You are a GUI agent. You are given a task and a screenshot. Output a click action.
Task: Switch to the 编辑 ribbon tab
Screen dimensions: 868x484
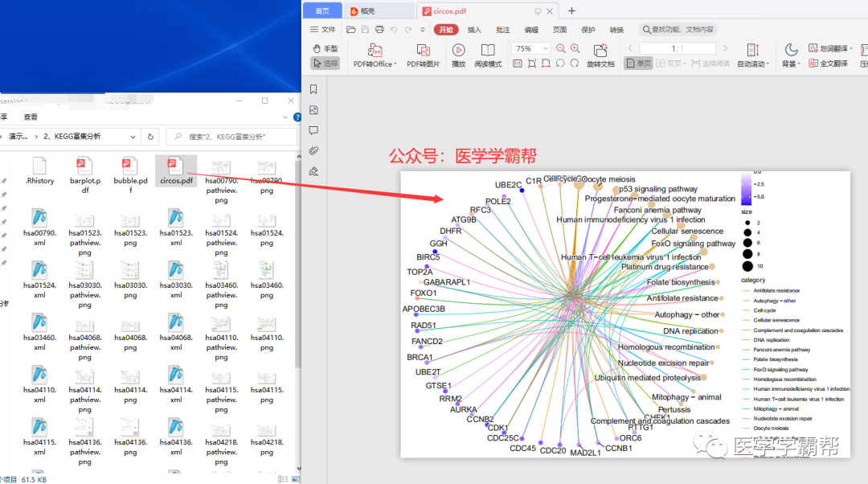(x=531, y=30)
